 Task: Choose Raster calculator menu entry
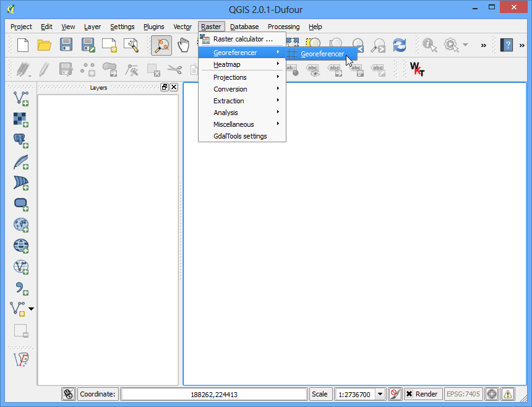pos(242,39)
